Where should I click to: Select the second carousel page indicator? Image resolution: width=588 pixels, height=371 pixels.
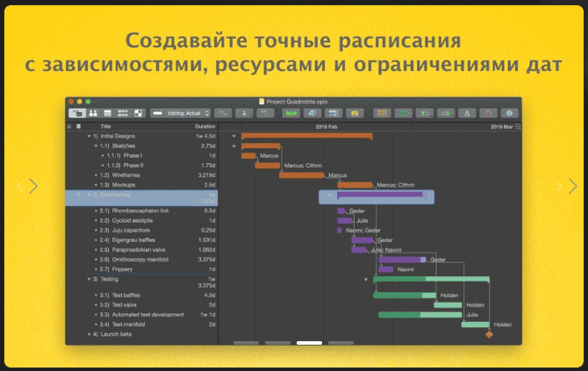tap(277, 343)
